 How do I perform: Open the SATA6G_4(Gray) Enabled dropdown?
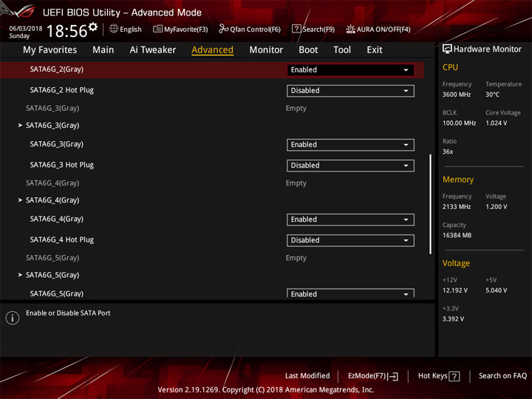pyautogui.click(x=350, y=219)
